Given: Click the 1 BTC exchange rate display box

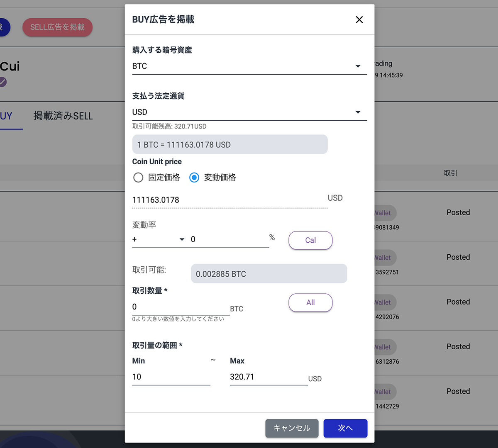Looking at the screenshot, I should (229, 145).
